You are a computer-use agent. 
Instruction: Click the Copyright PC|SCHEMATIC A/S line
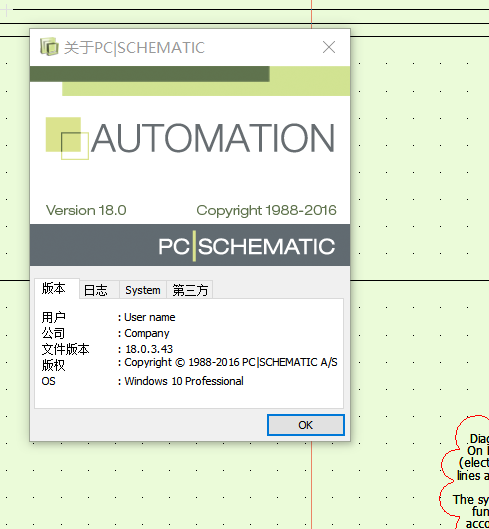pos(231,363)
